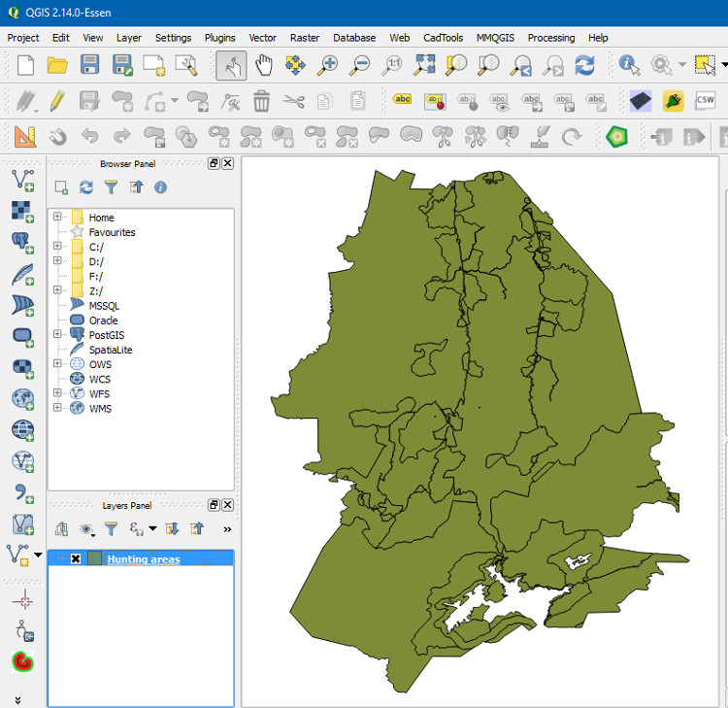Open Filter by Expression dropdown arrow
This screenshot has height=708, width=728.
point(152,528)
